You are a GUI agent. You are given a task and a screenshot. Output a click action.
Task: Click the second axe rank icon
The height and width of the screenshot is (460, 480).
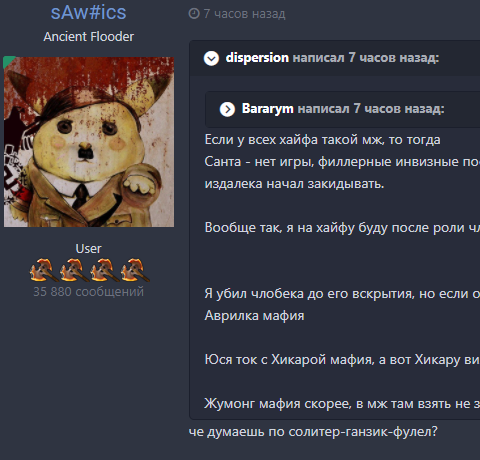pos(73,270)
